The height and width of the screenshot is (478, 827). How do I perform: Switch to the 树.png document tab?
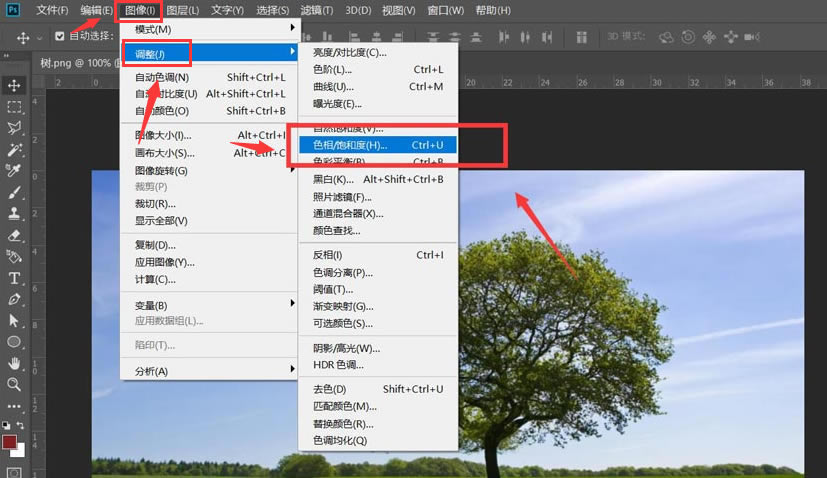[76, 63]
